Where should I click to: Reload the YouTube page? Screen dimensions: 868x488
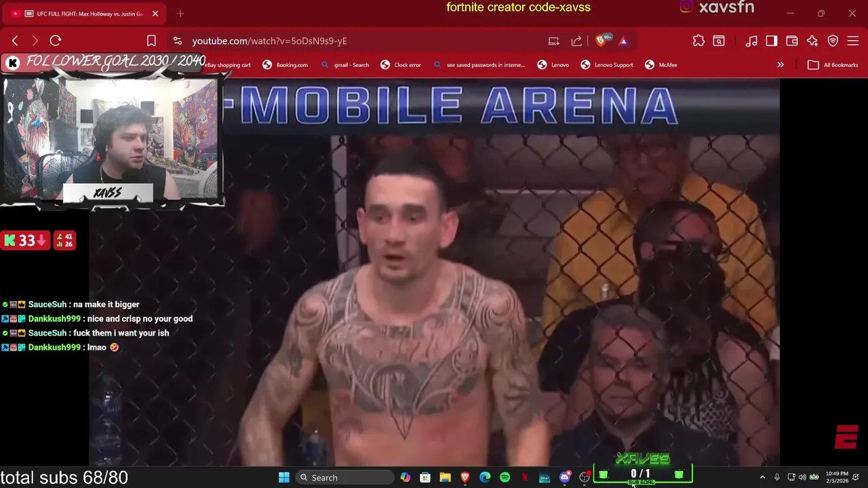[56, 41]
